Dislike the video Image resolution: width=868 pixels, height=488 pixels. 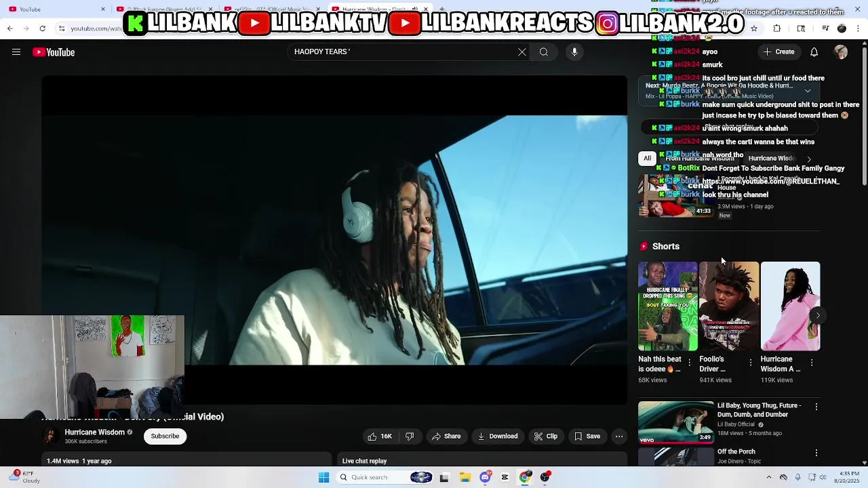click(x=410, y=436)
